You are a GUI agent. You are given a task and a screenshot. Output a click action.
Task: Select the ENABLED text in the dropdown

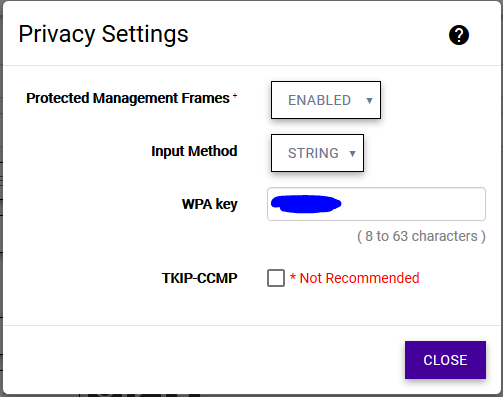[x=319, y=100]
